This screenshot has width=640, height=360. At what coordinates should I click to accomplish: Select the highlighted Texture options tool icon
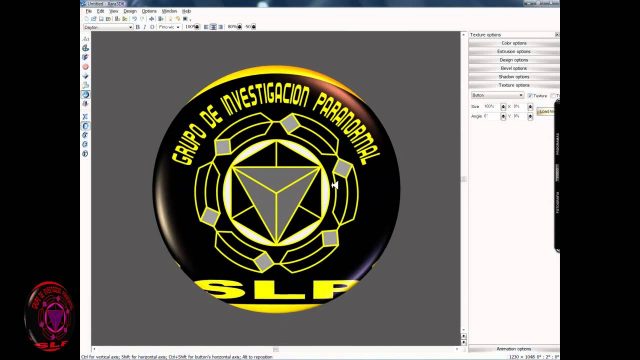pos(85,94)
